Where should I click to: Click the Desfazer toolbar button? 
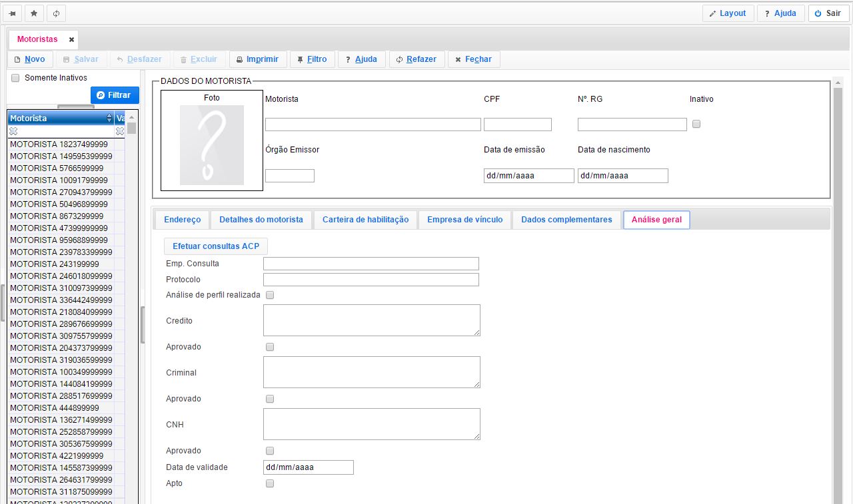click(139, 59)
